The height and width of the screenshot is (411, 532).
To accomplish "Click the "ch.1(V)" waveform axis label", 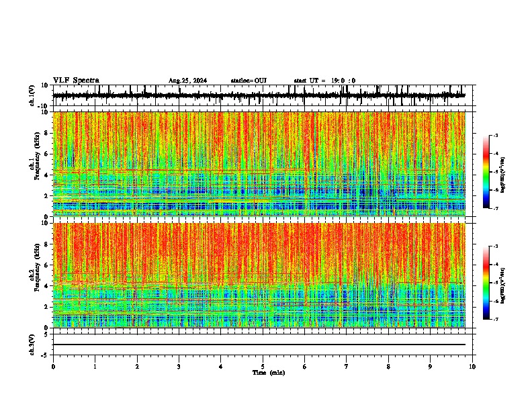I will click(32, 95).
